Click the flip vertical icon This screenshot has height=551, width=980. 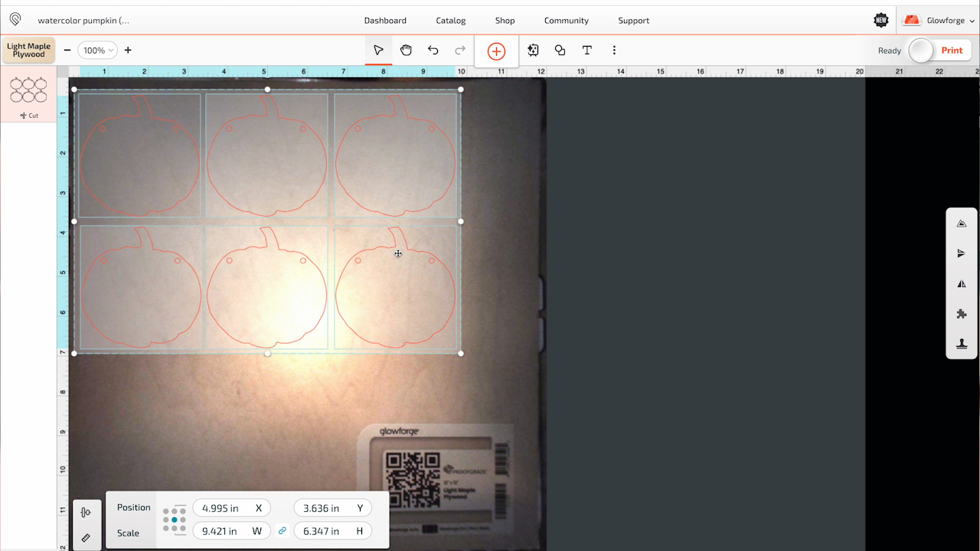click(962, 253)
